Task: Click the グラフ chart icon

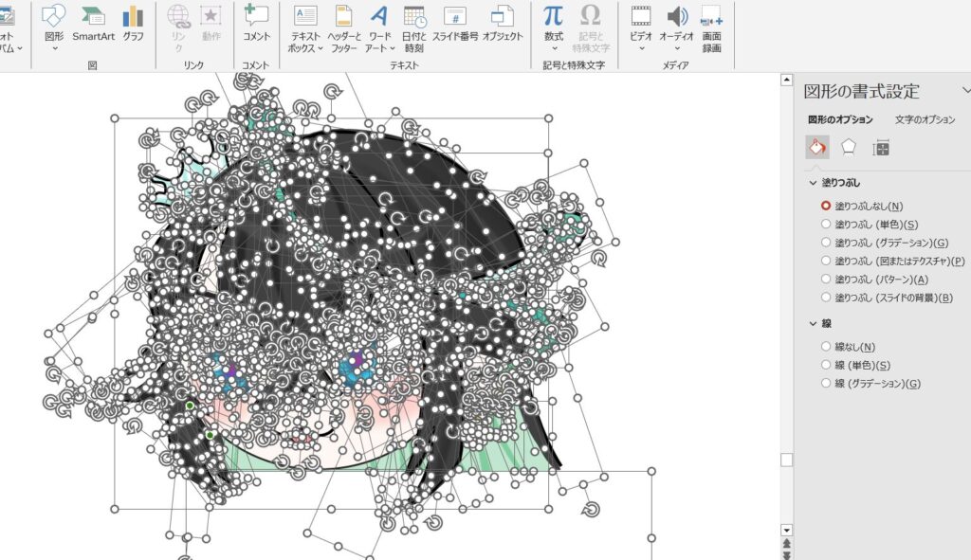Action: point(133,23)
